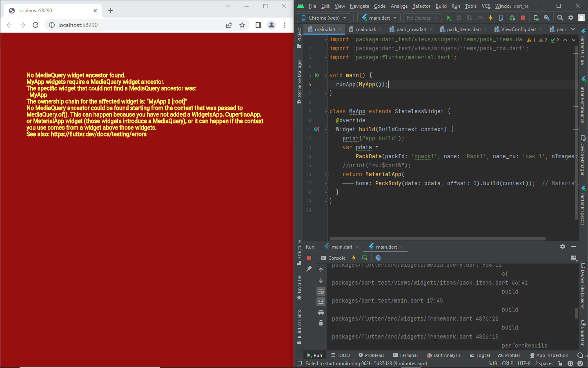The width and height of the screenshot is (588, 368).
Task: Trigger Flutter hot reload lightning icon in console
Action: [354, 258]
